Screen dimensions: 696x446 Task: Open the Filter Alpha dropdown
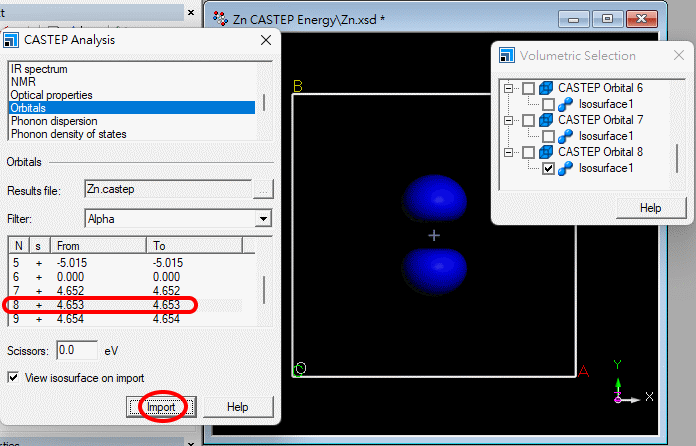coord(263,218)
